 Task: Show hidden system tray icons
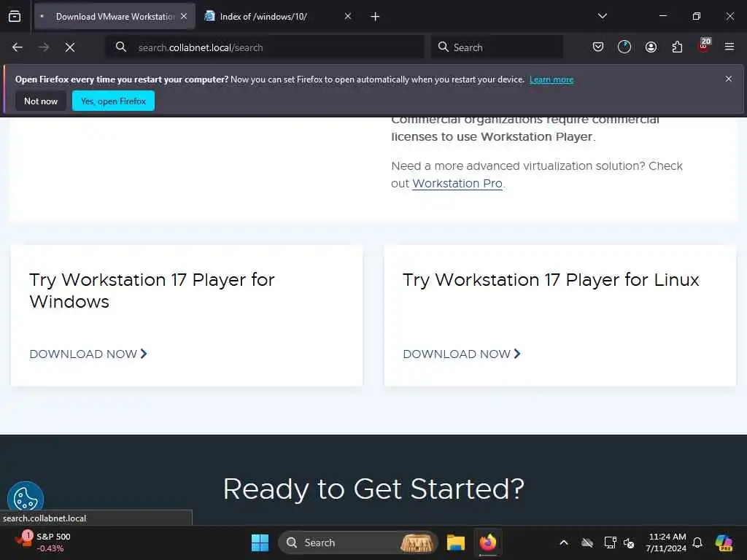[564, 542]
